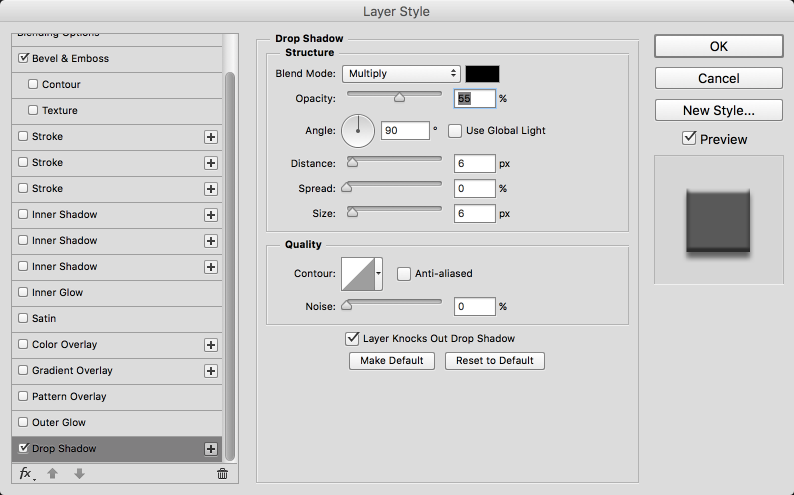This screenshot has height=495, width=794.
Task: Toggle Layer Knocks Out Drop Shadow
Action: click(x=352, y=339)
